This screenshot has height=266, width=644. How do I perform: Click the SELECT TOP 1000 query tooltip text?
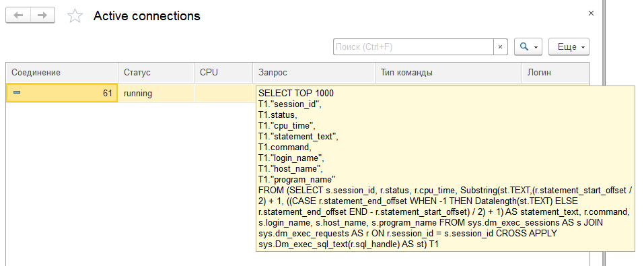(x=296, y=94)
